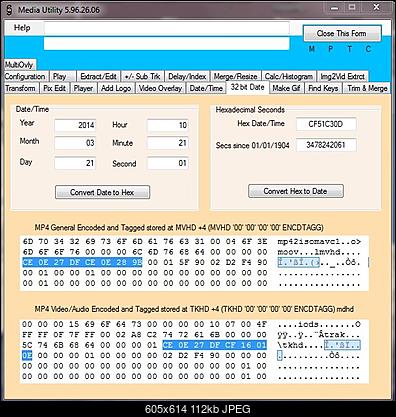Open the Date/Time tab

pyautogui.click(x=206, y=88)
